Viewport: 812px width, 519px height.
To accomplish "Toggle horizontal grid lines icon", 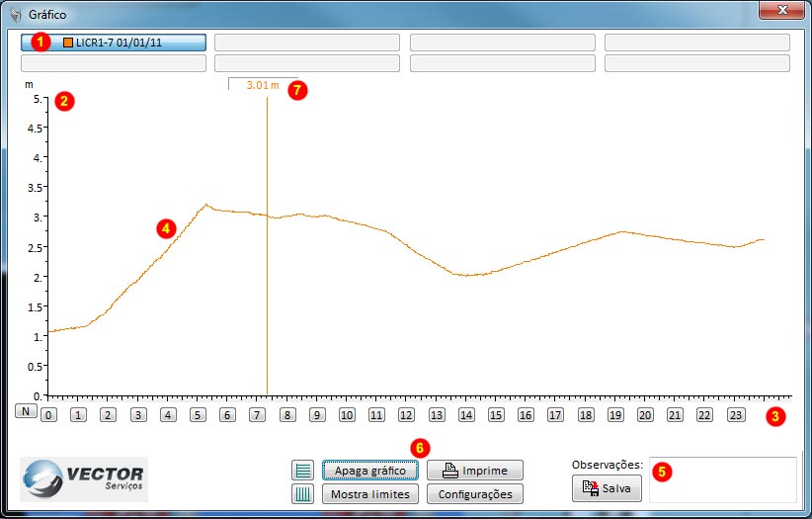I will [303, 471].
